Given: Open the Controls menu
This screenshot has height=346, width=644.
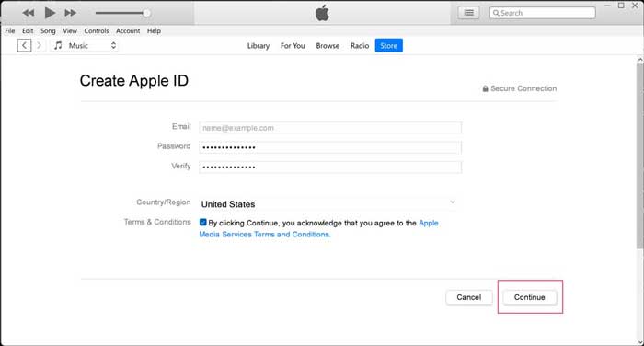Looking at the screenshot, I should tap(97, 30).
